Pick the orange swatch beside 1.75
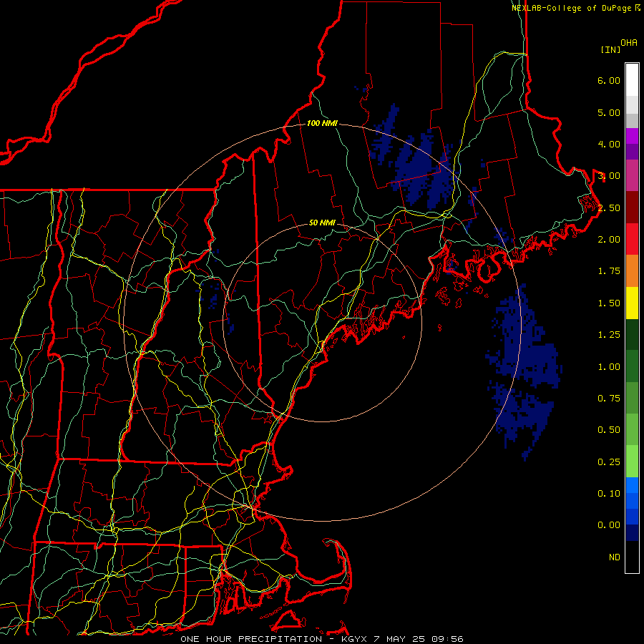644x644 pixels. tap(632, 270)
